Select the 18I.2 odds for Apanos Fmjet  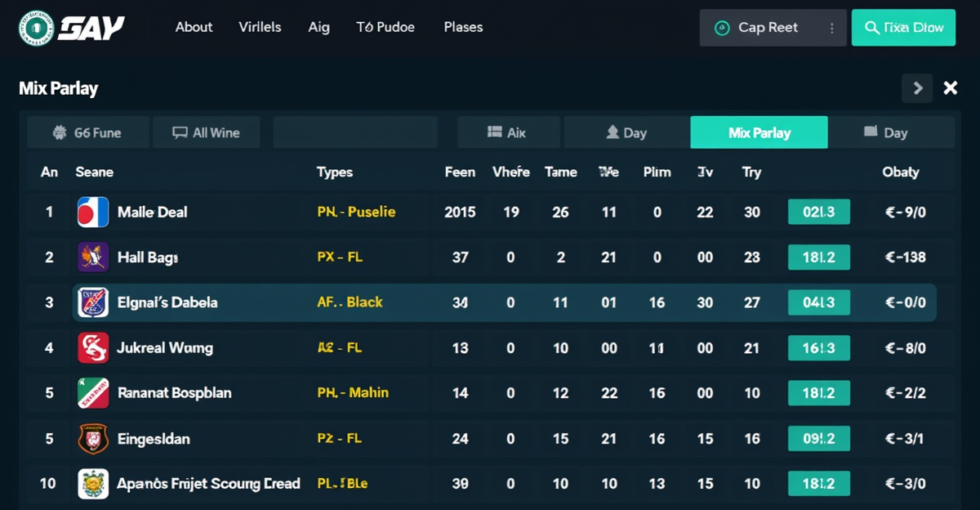click(819, 484)
